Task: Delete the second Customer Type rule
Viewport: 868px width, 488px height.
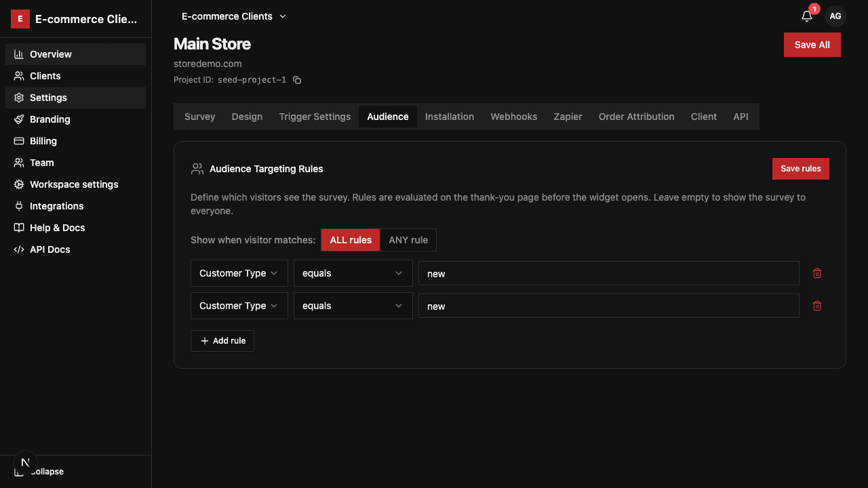Action: [817, 306]
